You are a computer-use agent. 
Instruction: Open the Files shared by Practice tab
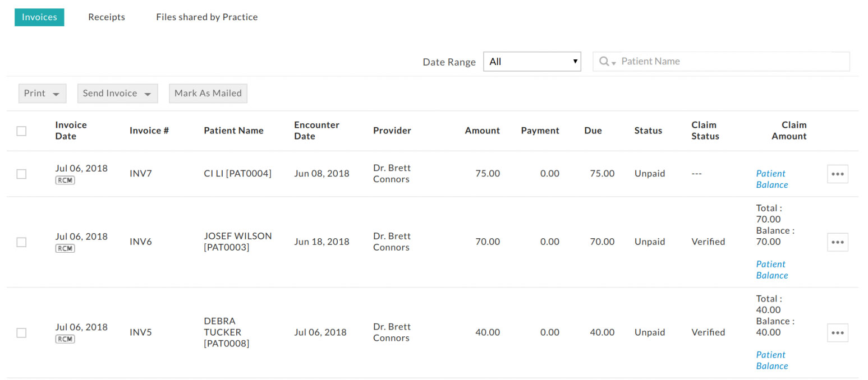[x=206, y=17]
